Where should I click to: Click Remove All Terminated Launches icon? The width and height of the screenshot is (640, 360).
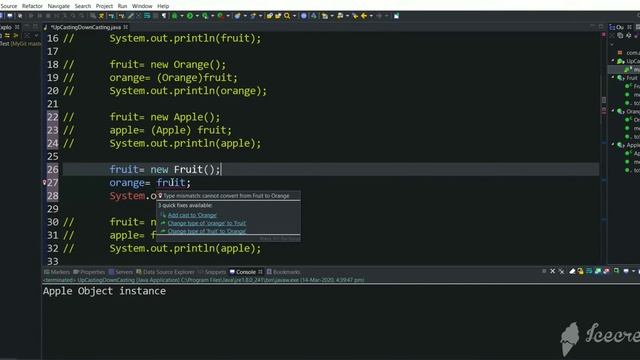562,271
